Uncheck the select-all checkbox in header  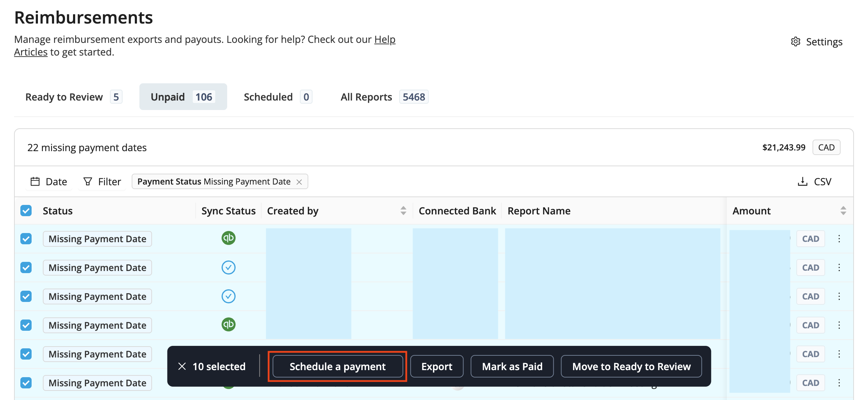tap(26, 211)
